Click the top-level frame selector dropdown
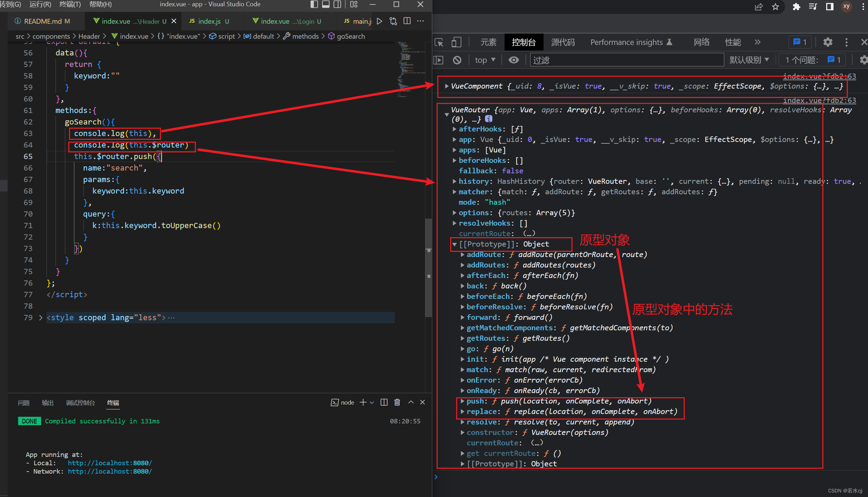Image resolution: width=868 pixels, height=497 pixels. pyautogui.click(x=485, y=60)
